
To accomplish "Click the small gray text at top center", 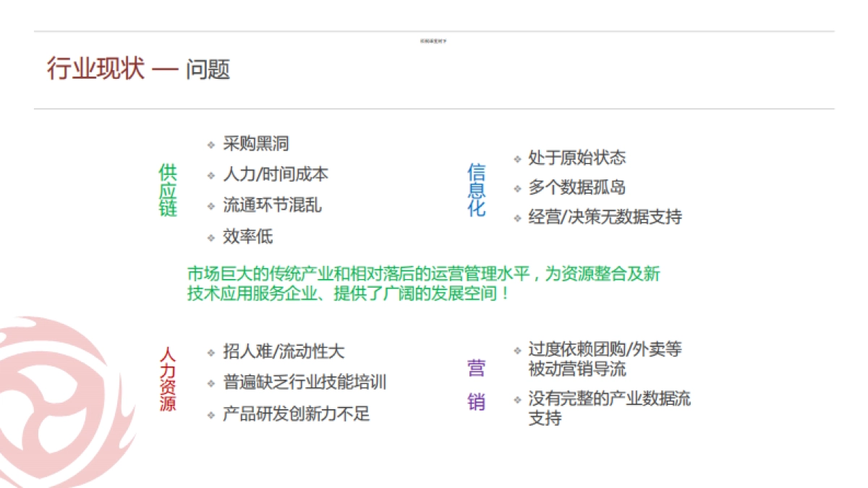I will (435, 41).
